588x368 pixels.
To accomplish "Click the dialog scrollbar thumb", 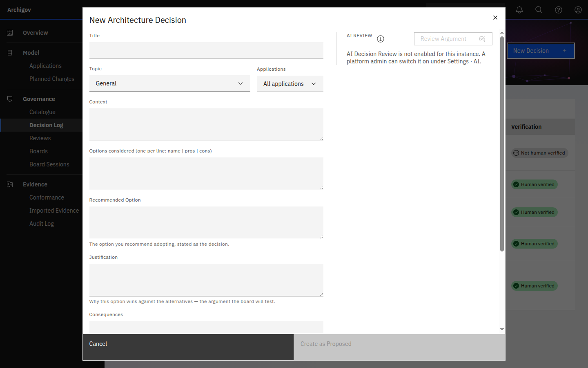I will pyautogui.click(x=502, y=144).
